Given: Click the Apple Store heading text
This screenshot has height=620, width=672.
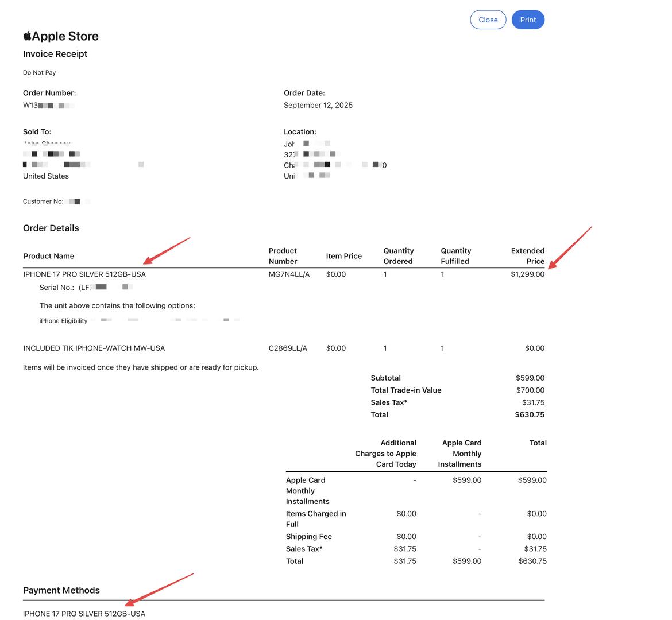Looking at the screenshot, I should coord(65,36).
